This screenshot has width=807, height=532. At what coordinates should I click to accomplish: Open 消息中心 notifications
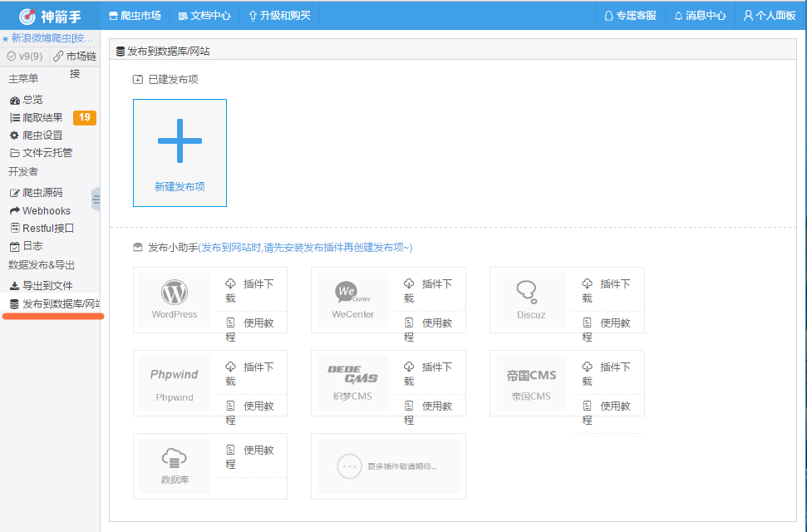coord(699,15)
